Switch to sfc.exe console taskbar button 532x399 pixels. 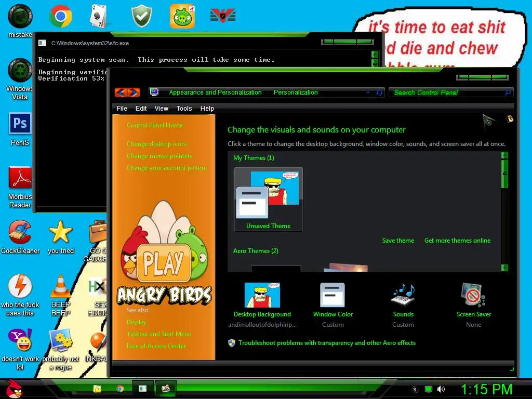pyautogui.click(x=142, y=389)
